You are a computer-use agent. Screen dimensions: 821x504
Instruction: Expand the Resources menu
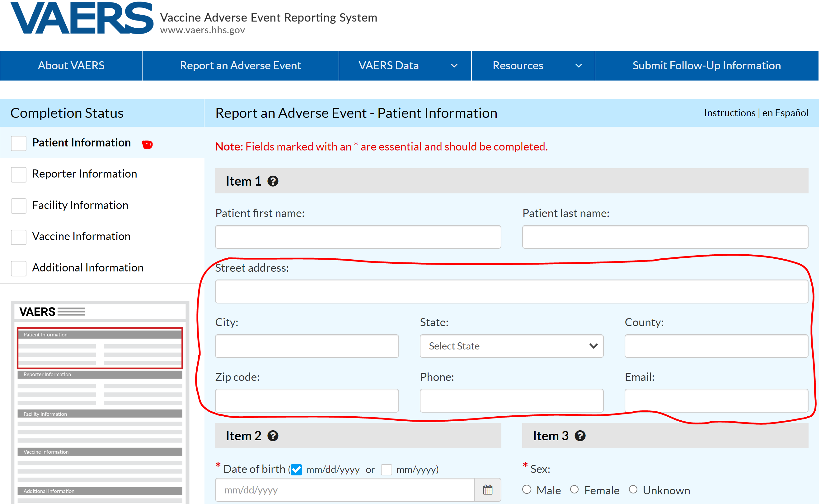click(533, 65)
